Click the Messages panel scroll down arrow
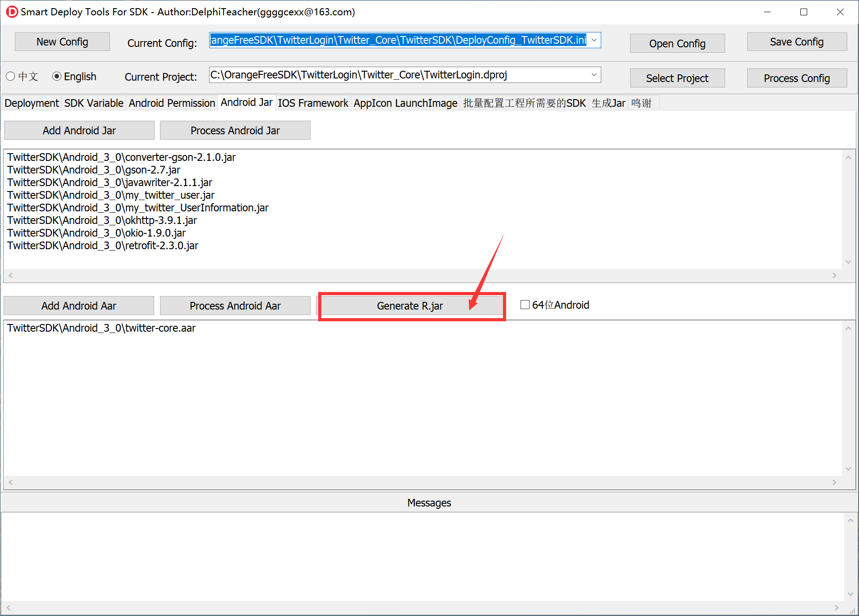The height and width of the screenshot is (616, 859). 850,594
